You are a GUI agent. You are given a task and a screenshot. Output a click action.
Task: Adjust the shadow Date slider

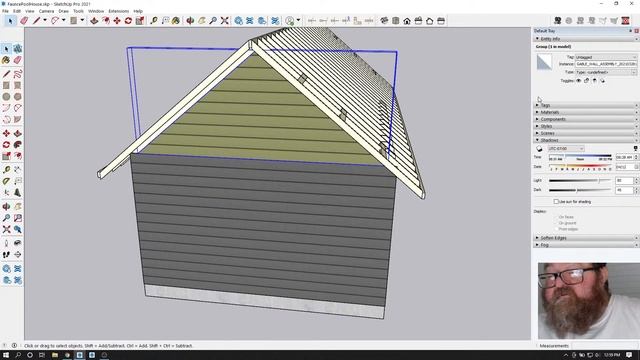tap(580, 167)
